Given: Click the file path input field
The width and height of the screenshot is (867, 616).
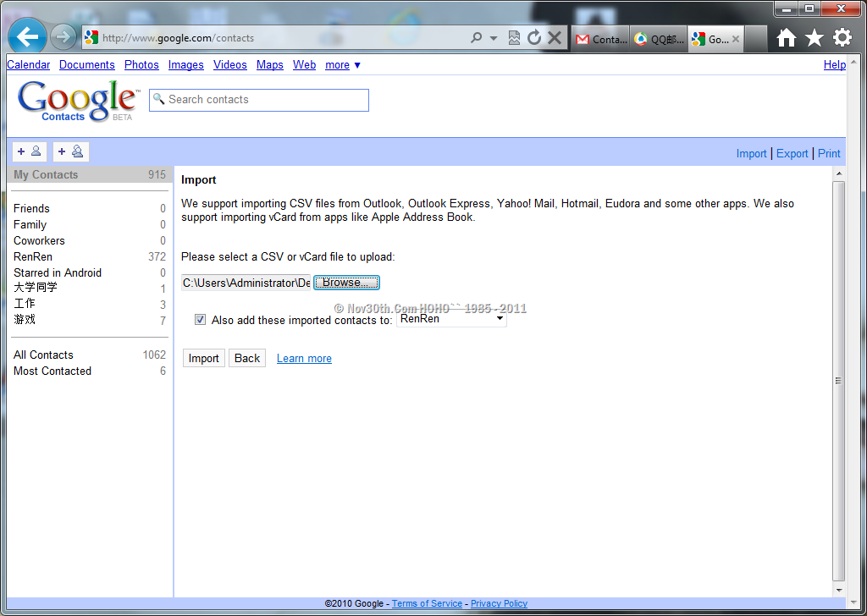Looking at the screenshot, I should 246,283.
